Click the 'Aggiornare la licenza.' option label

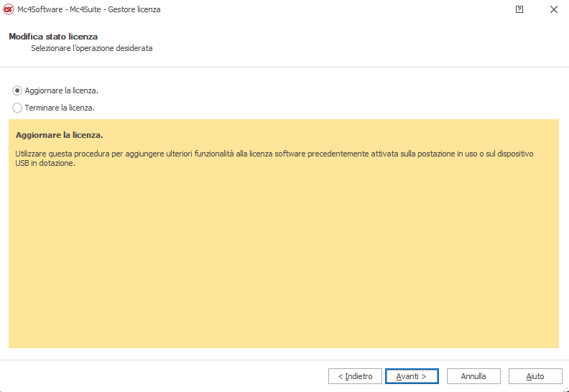coord(61,90)
